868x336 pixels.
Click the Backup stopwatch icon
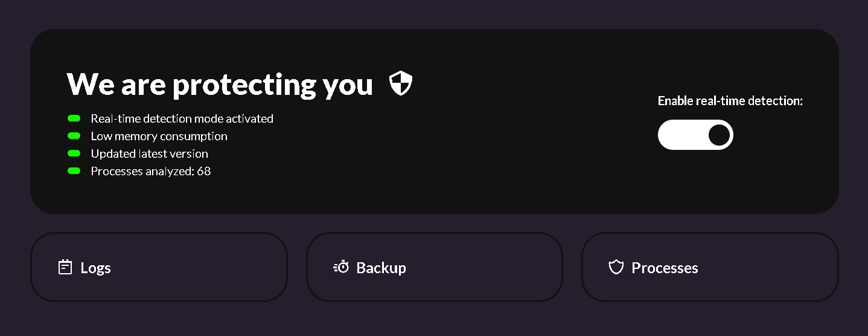point(342,267)
